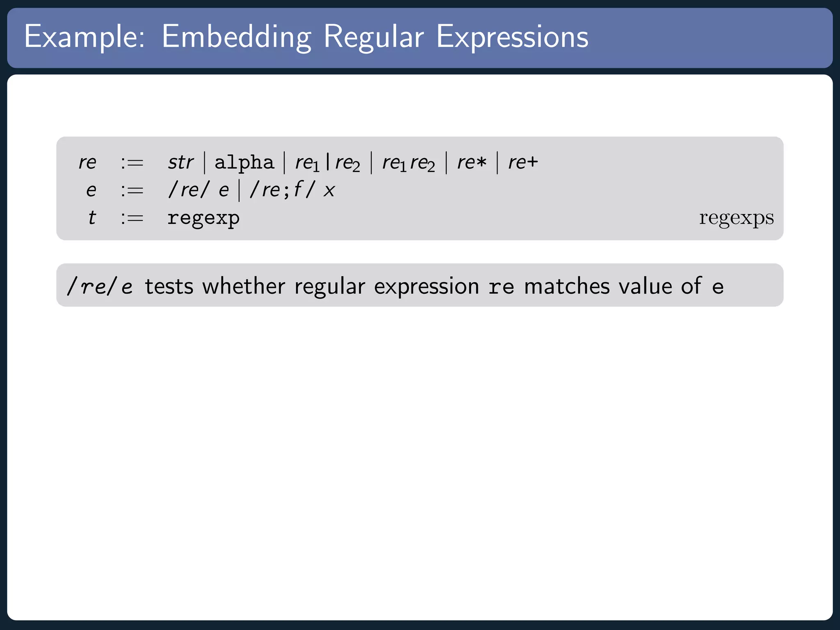
Task: Select the 're*' Kleene star term
Action: [472, 163]
